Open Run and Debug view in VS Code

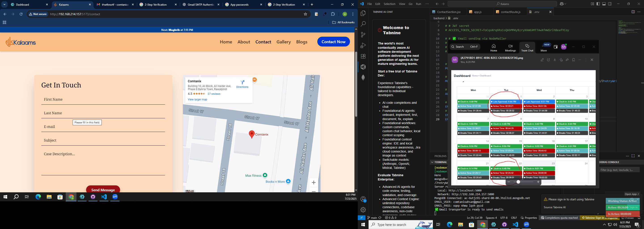click(363, 45)
